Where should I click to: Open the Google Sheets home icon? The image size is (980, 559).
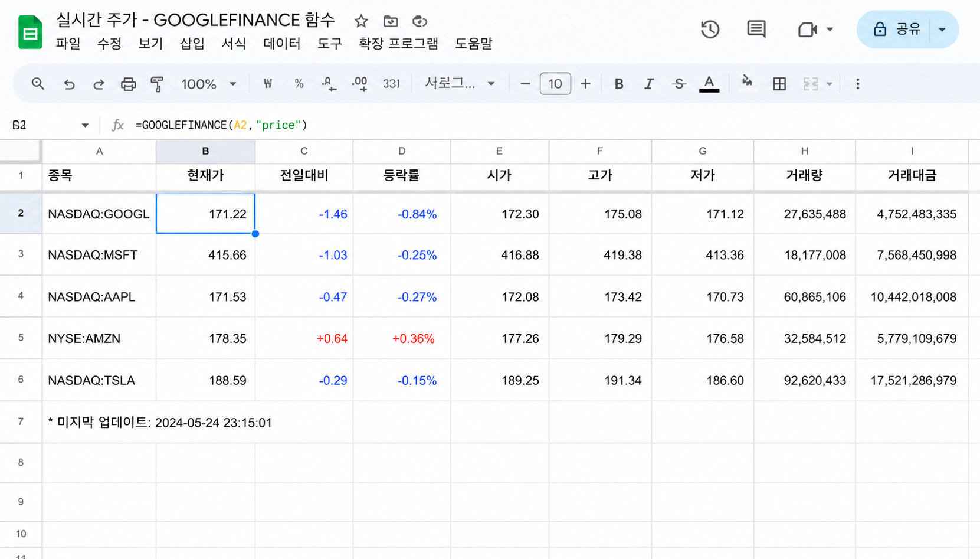[x=30, y=32]
